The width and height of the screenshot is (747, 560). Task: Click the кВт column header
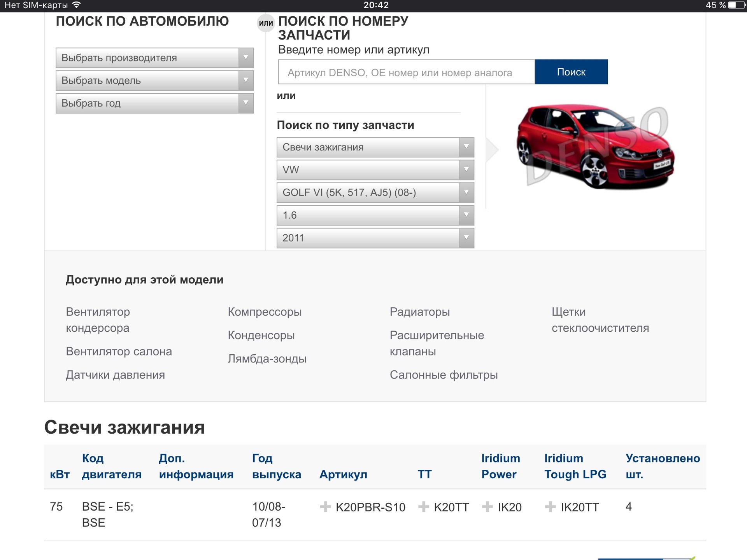coord(60,474)
